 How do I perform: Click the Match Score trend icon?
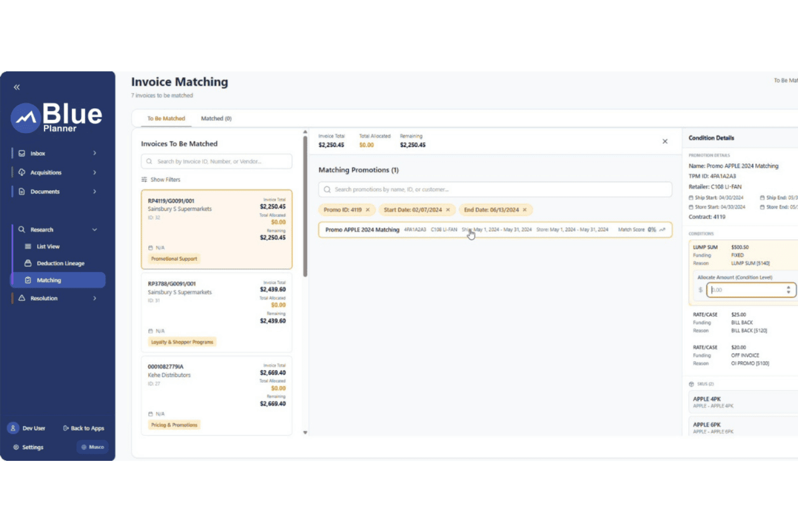coord(662,230)
